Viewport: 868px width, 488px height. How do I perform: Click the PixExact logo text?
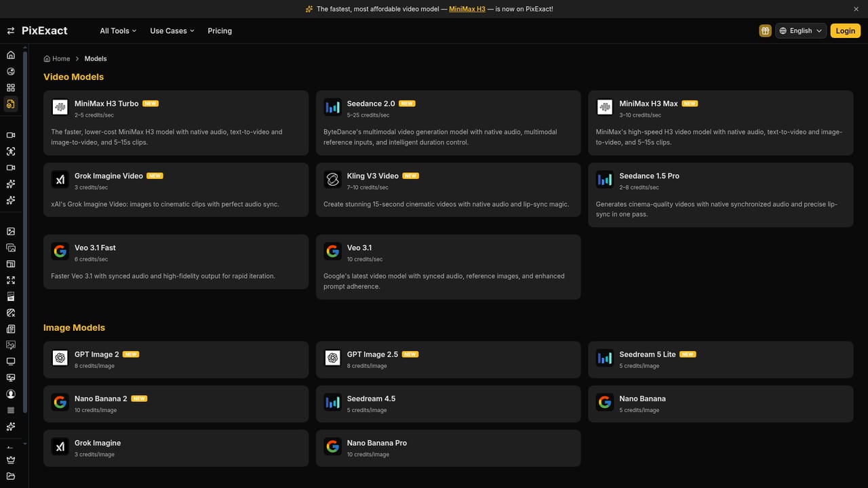click(45, 30)
